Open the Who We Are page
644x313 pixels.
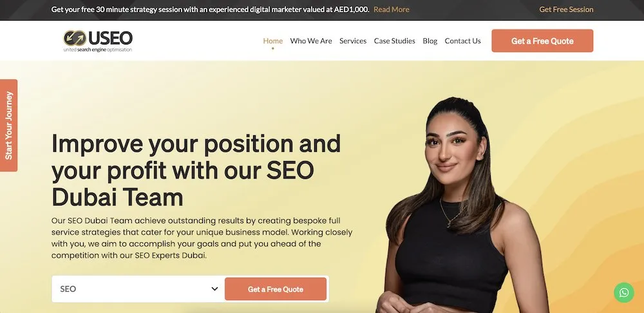pos(311,41)
